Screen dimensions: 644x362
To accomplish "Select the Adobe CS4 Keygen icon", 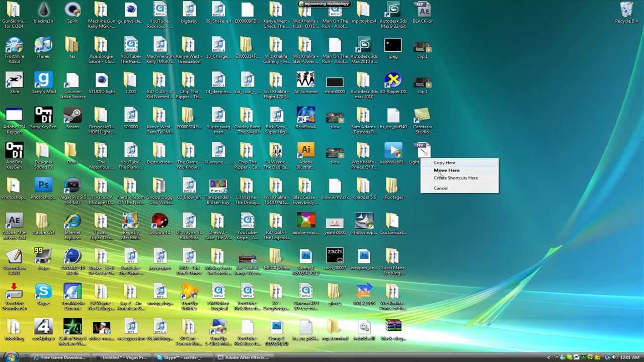I will pos(14,121).
